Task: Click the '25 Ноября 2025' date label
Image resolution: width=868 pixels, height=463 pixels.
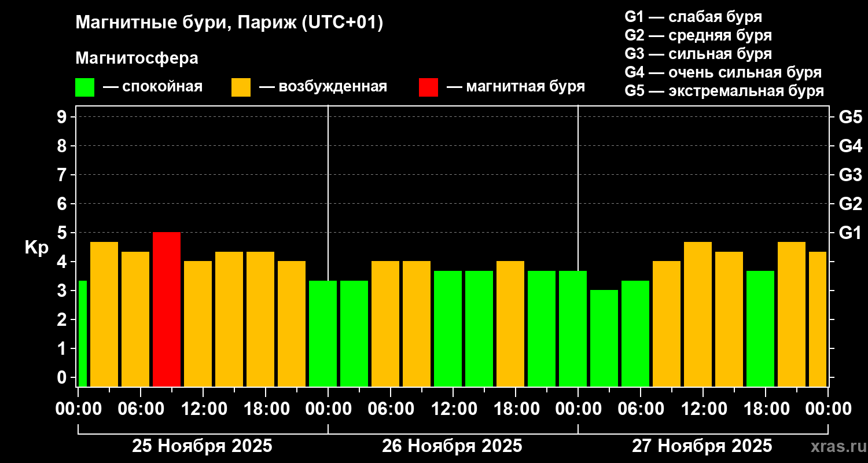Action: point(202,446)
